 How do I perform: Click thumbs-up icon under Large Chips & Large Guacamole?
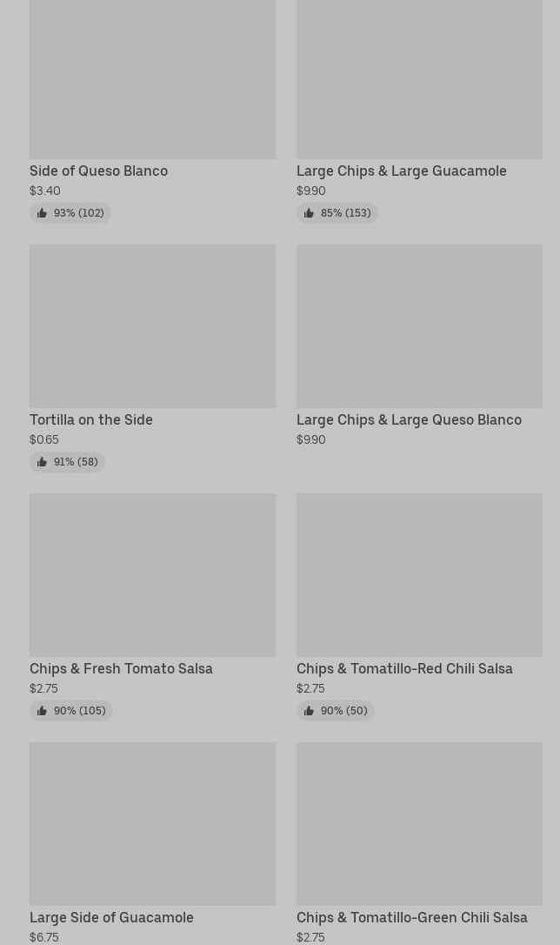(309, 213)
